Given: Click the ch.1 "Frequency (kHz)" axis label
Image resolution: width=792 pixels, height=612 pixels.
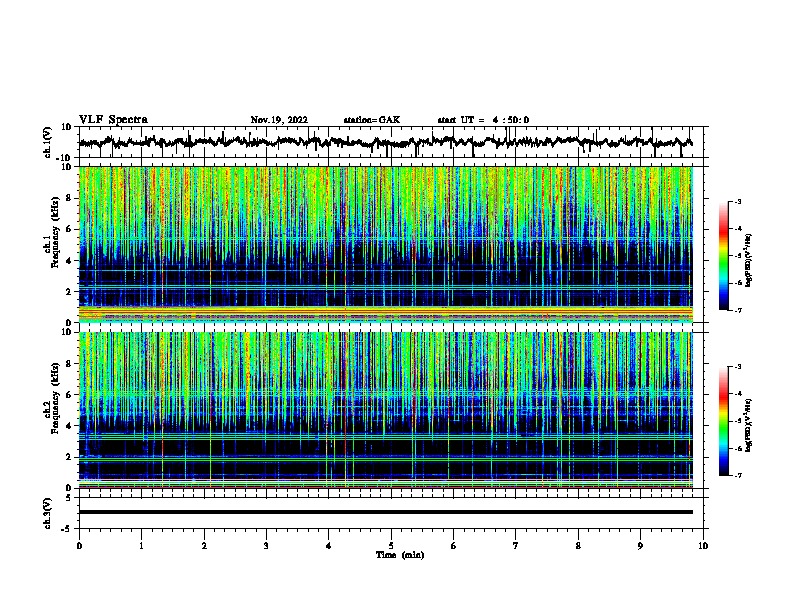Looking at the screenshot, I should [x=55, y=232].
